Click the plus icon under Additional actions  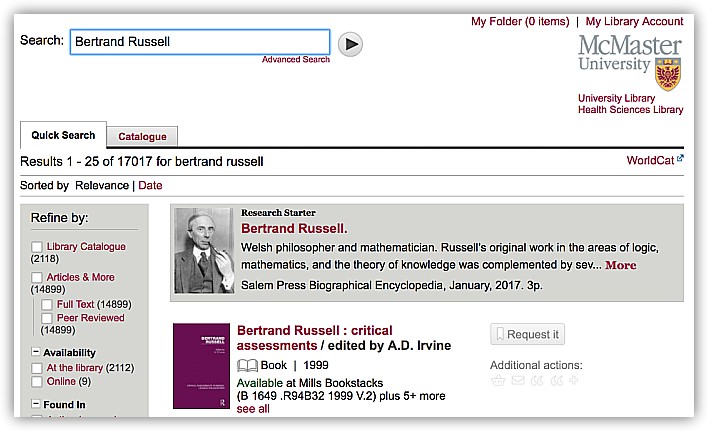tap(573, 380)
